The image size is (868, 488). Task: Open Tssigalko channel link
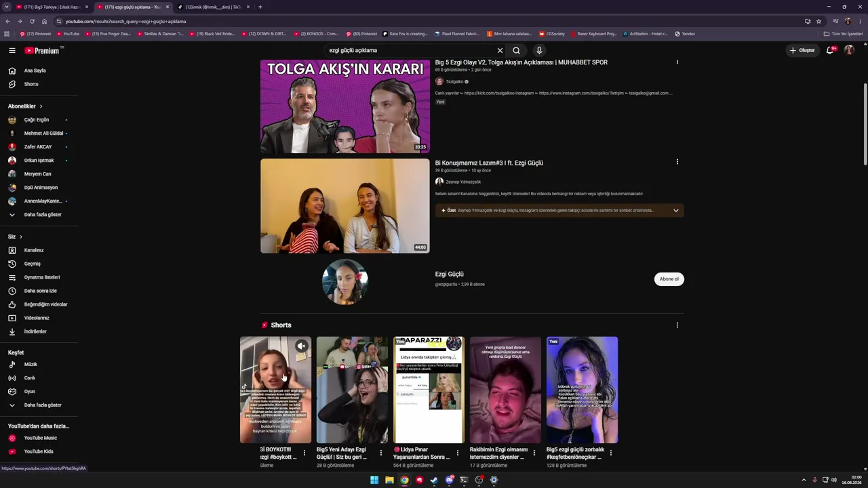click(x=455, y=81)
